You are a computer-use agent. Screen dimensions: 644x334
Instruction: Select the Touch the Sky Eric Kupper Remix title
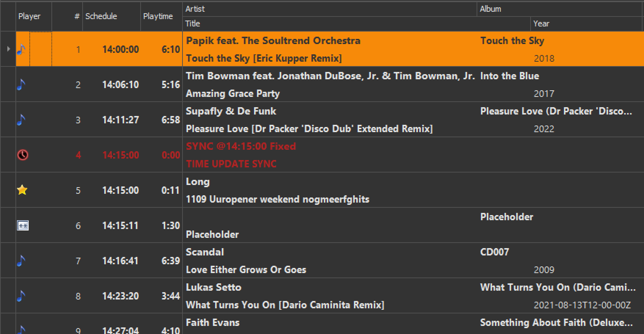(x=264, y=58)
